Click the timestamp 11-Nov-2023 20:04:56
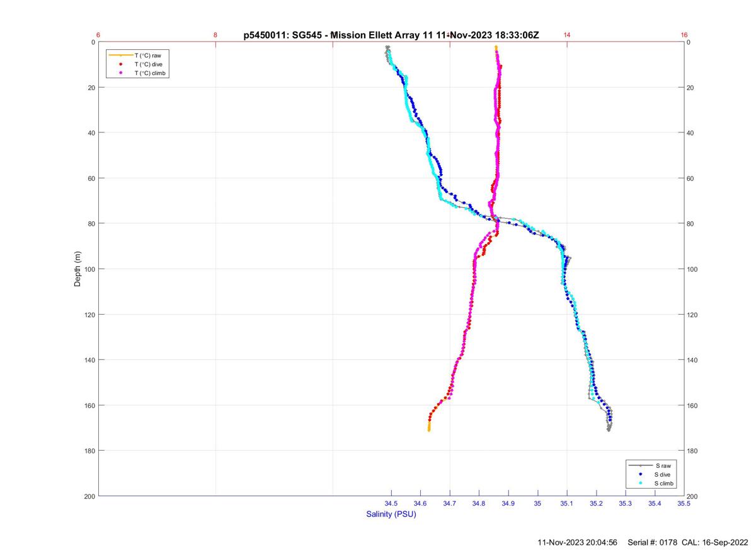 click(x=577, y=542)
